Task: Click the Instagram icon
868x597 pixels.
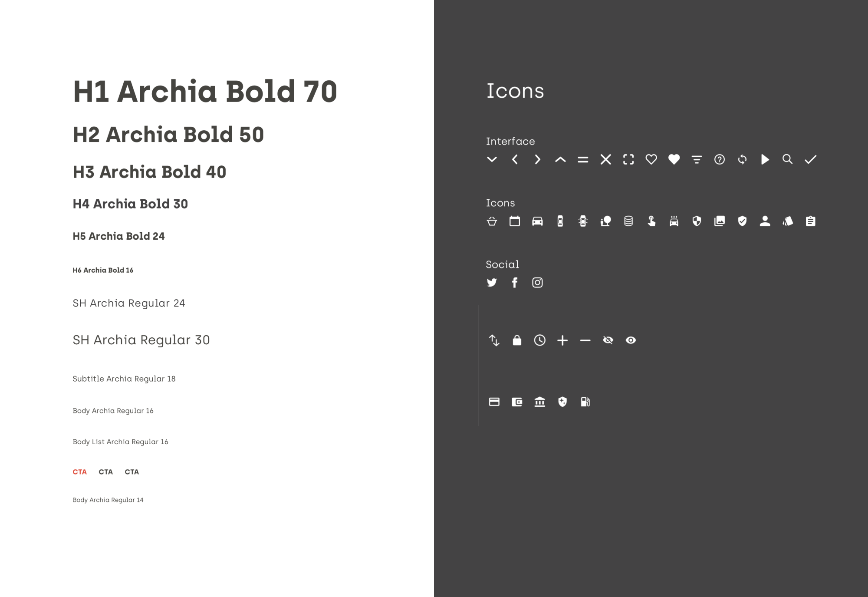Action: click(537, 283)
